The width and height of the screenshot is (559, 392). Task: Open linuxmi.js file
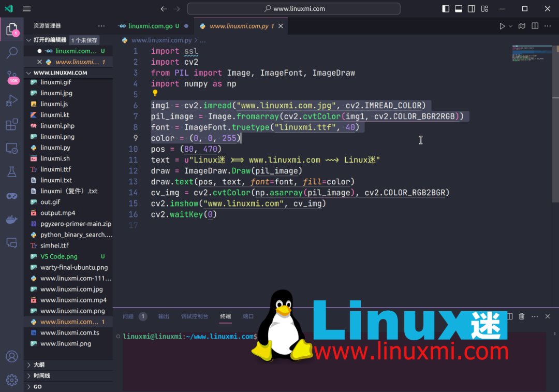coord(68,104)
